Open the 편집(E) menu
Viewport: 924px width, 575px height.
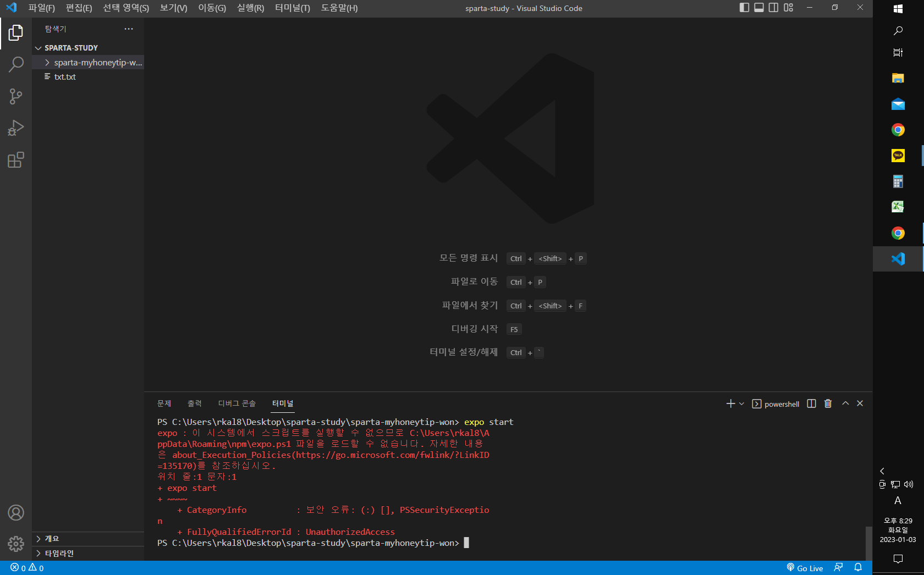click(x=79, y=8)
